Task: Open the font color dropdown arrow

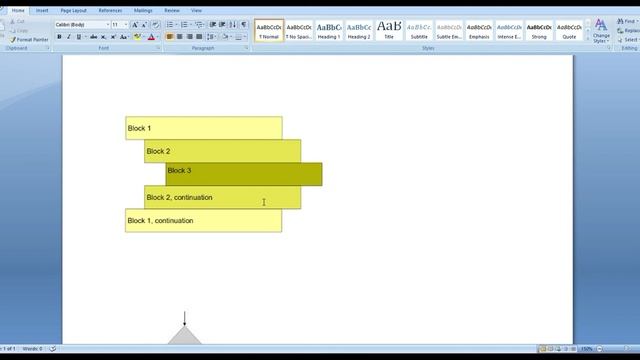Action: click(158, 37)
